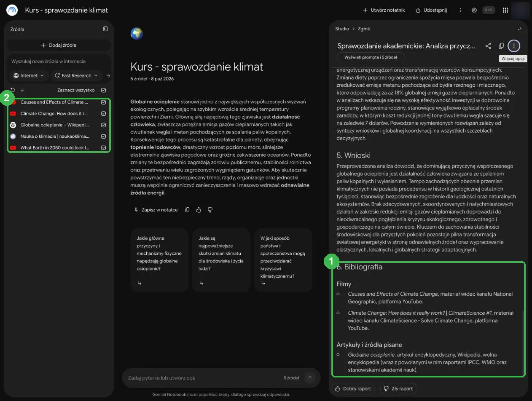Rate as Dobry raport
This screenshot has width=532, height=401.
coord(353,389)
